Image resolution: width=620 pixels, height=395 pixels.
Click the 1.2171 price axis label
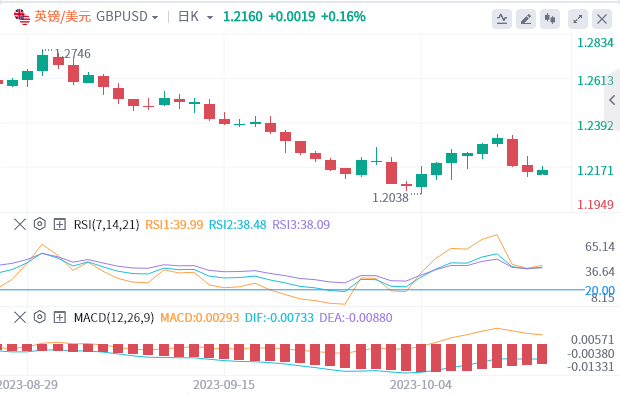(x=595, y=171)
